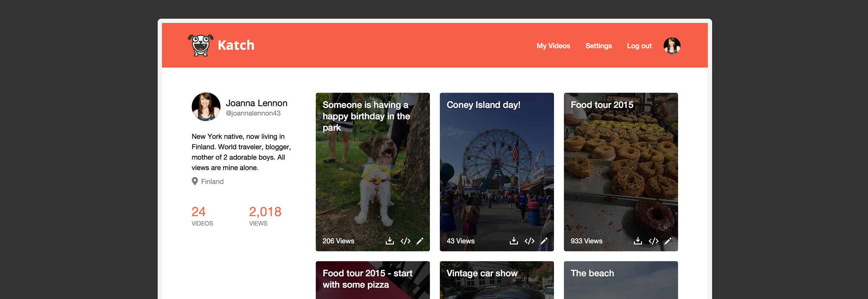Screen dimensions: 868x299
Task: Click the Katch brand name
Action: 236,45
